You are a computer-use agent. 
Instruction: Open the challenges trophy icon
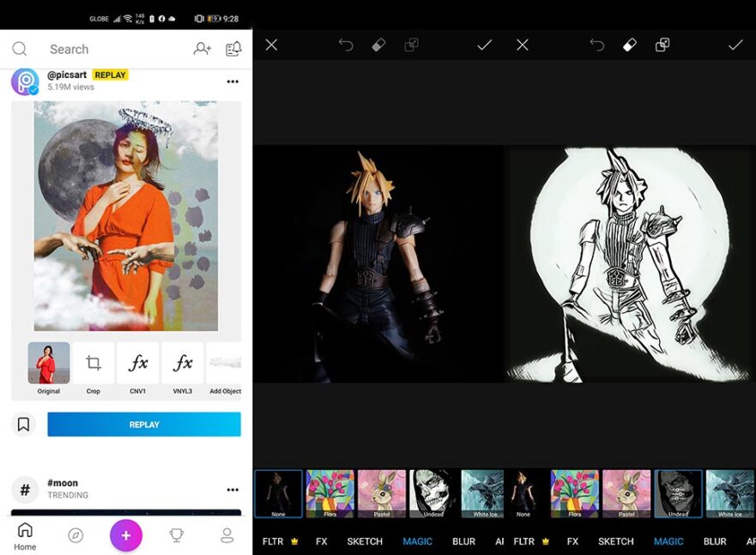[x=177, y=534]
